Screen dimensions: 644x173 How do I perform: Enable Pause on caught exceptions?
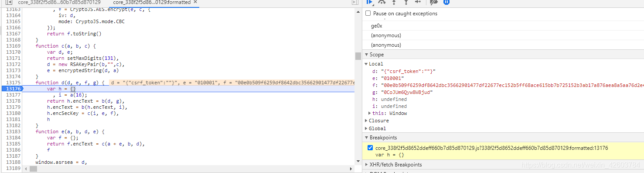point(368,14)
